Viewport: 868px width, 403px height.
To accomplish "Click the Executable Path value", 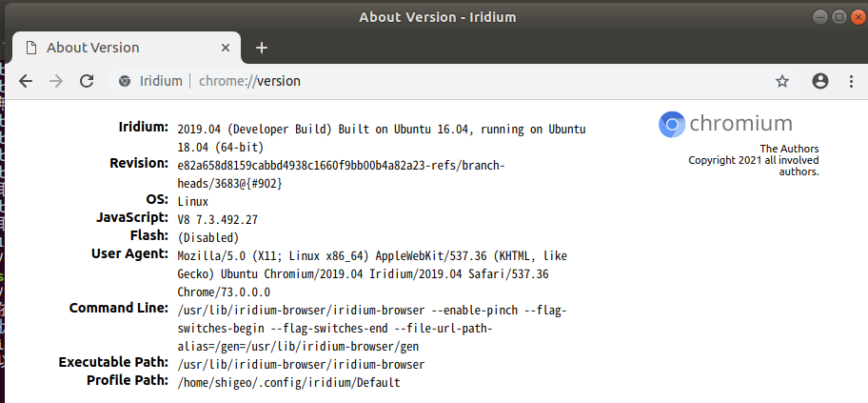I will [x=301, y=365].
